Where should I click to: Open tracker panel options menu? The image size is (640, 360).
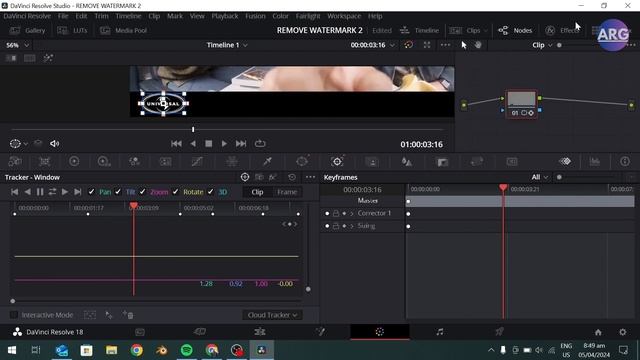tap(310, 177)
